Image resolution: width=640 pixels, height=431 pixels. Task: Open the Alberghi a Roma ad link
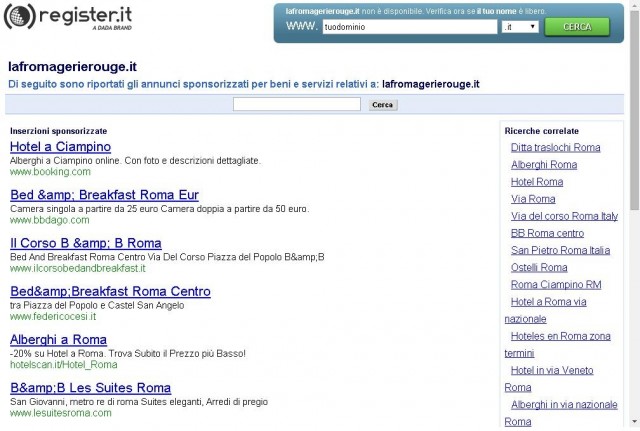[x=58, y=339]
